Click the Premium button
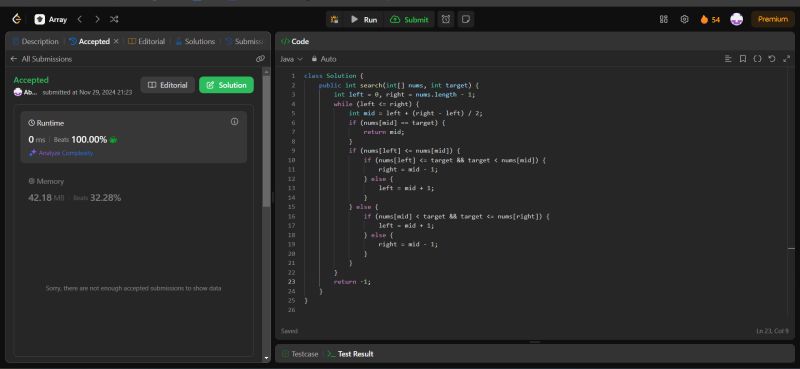Screen dimensions: 800x369 [x=772, y=19]
